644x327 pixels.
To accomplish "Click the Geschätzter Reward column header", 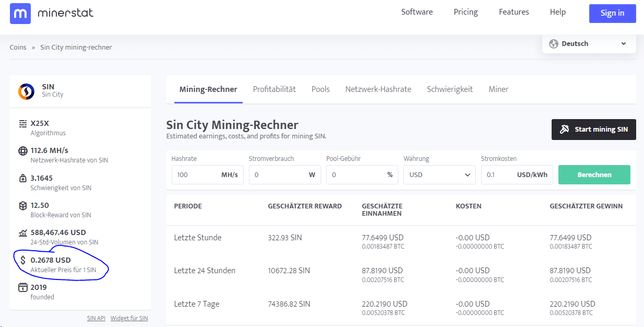I will [305, 206].
